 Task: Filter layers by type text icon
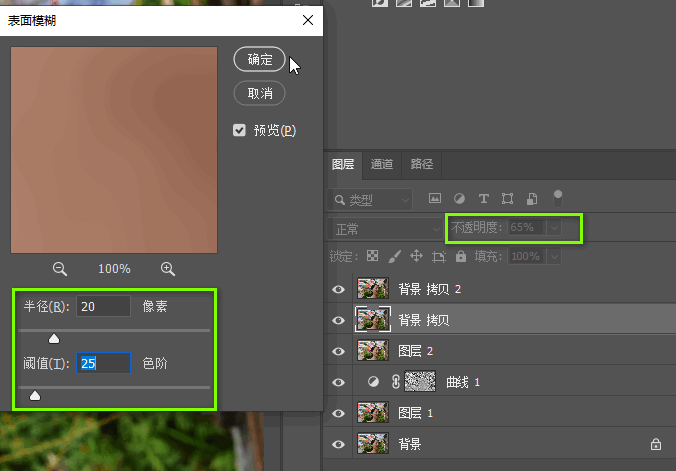[484, 198]
